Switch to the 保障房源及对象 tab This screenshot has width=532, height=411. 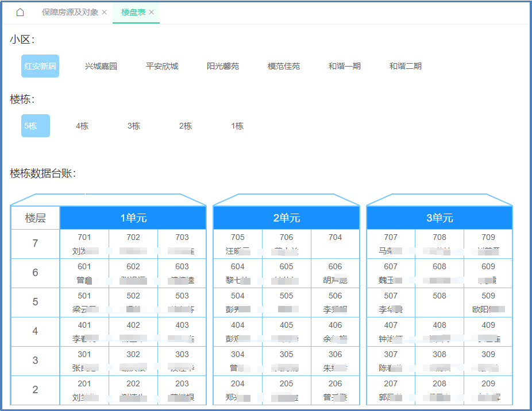(70, 12)
